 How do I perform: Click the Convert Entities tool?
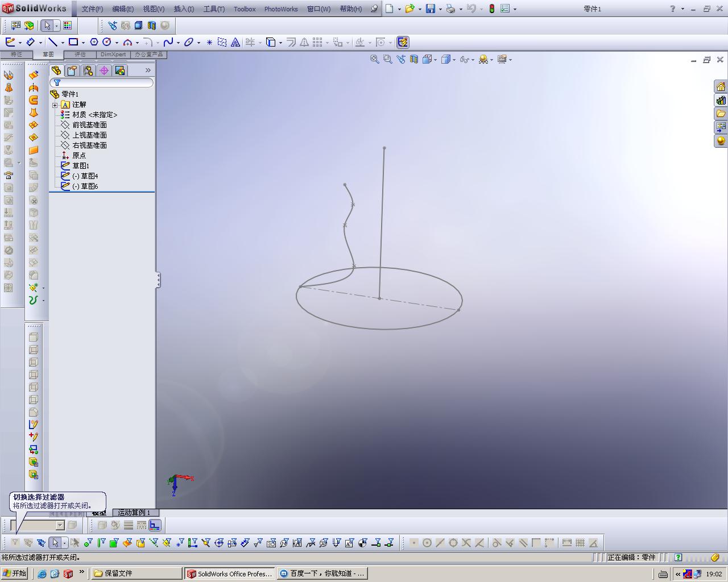271,42
